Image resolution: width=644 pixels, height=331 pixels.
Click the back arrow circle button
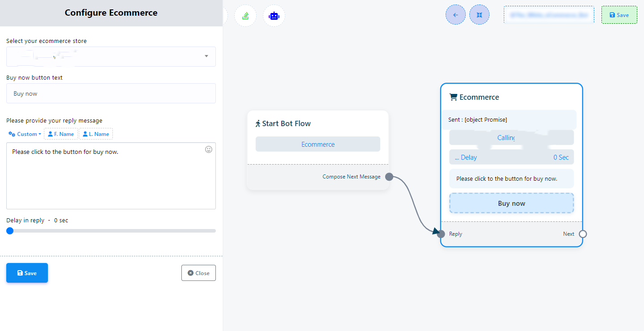(x=455, y=15)
